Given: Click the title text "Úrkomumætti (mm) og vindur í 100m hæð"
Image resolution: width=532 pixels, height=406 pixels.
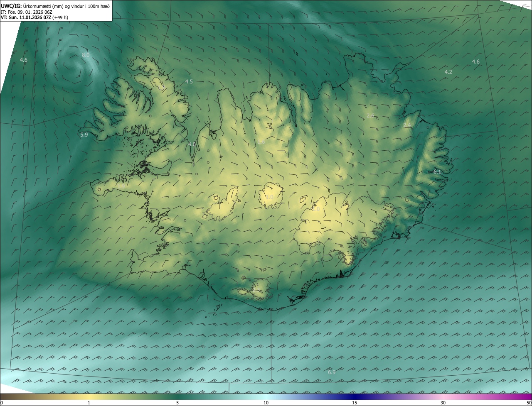Looking at the screenshot, I should [66, 6].
